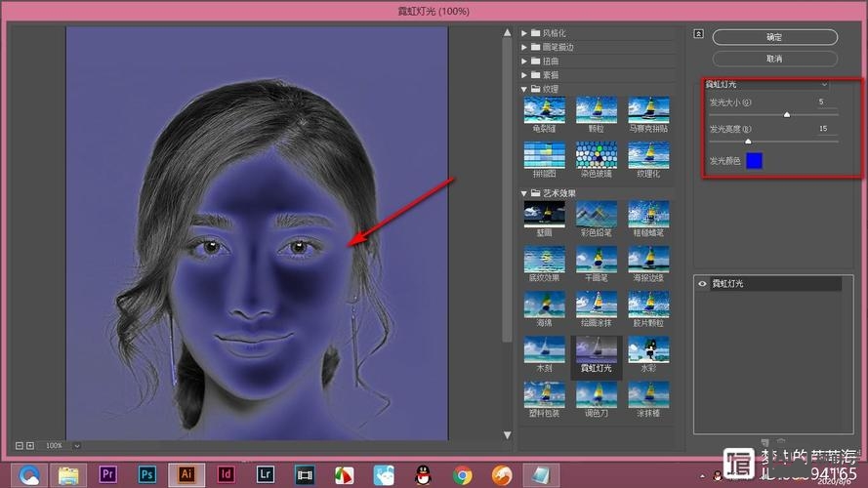
Task: Click the 发光大小 slider handle
Action: coord(787,114)
